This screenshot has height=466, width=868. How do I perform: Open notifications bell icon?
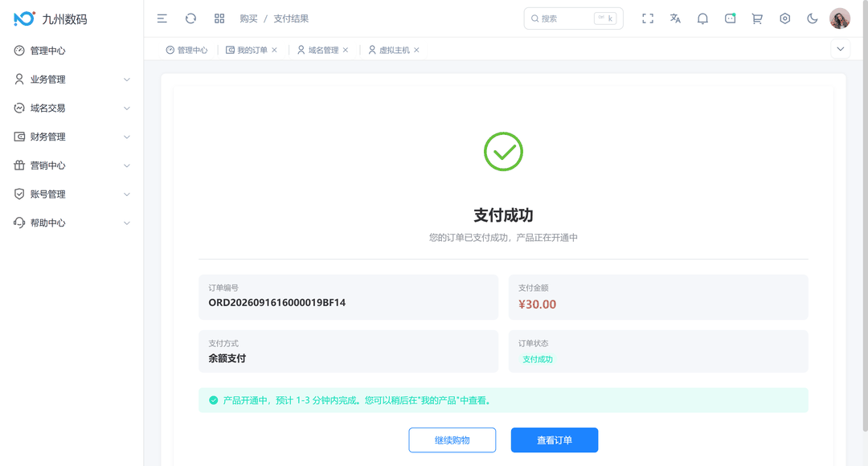tap(702, 18)
